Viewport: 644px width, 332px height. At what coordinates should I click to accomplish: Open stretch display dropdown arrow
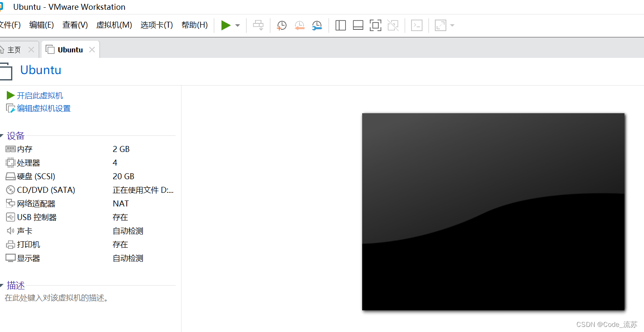[452, 26]
